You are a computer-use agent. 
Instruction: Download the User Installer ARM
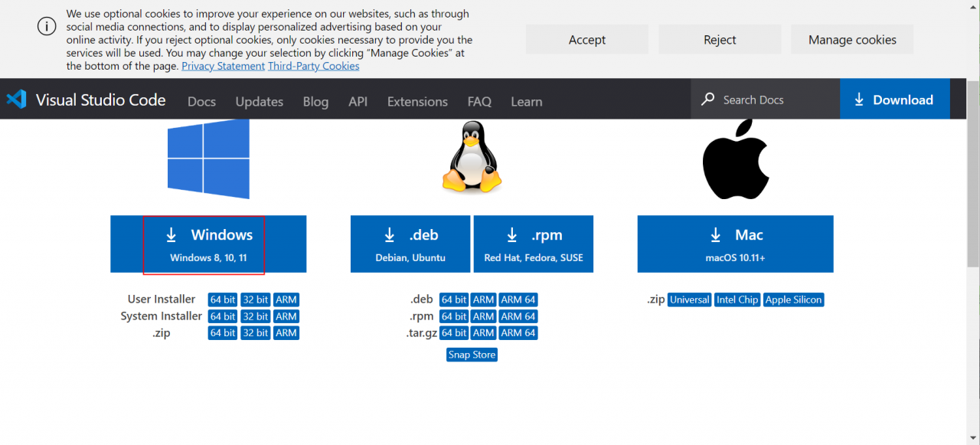286,299
